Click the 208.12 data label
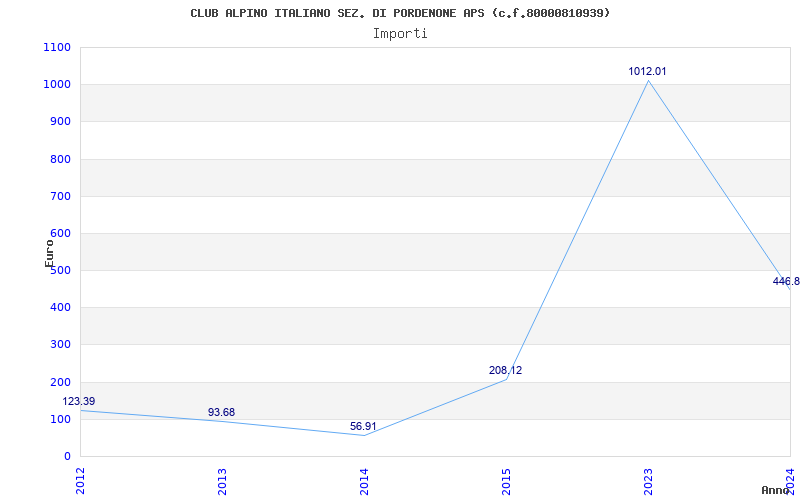 click(505, 370)
